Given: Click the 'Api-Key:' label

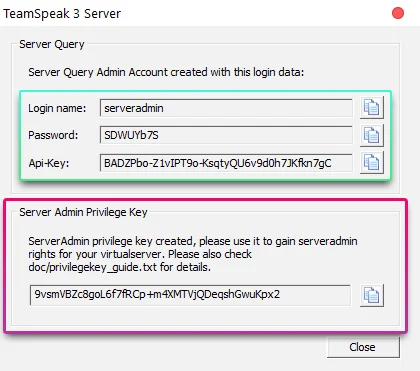Looking at the screenshot, I should (49, 163).
